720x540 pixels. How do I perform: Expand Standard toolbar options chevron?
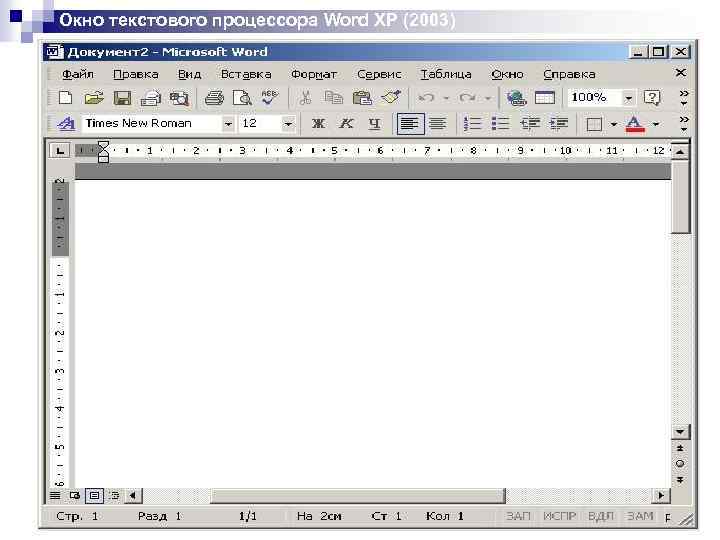pos(684,98)
